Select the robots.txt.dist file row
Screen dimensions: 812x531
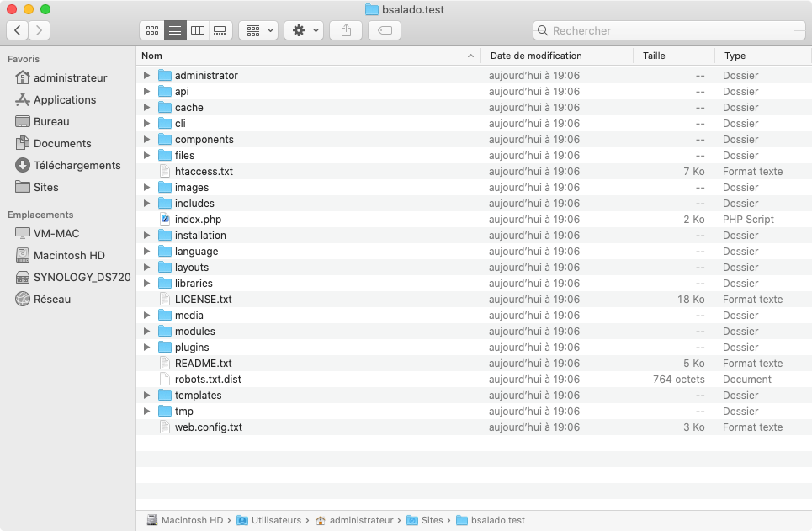click(208, 380)
